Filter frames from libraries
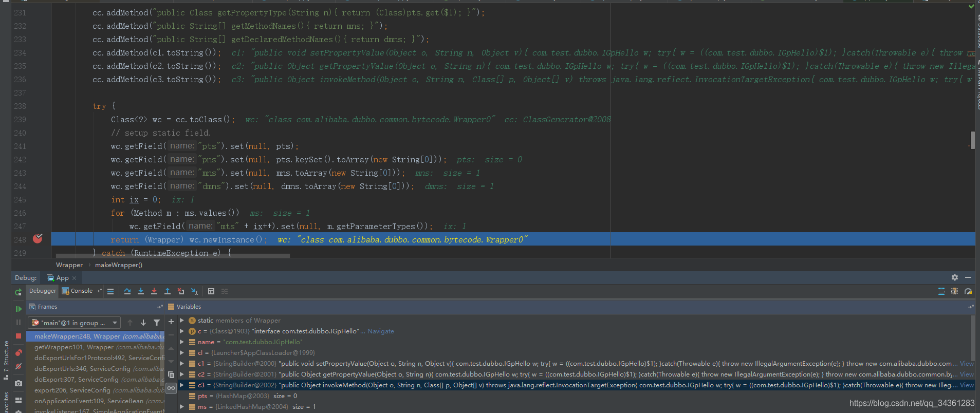 point(157,323)
